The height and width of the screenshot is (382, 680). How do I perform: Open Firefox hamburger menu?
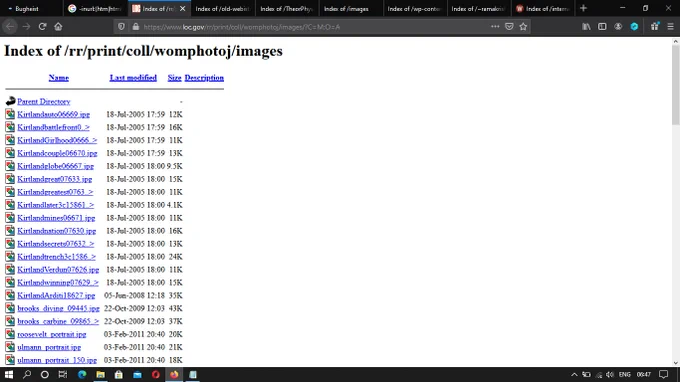click(670, 26)
